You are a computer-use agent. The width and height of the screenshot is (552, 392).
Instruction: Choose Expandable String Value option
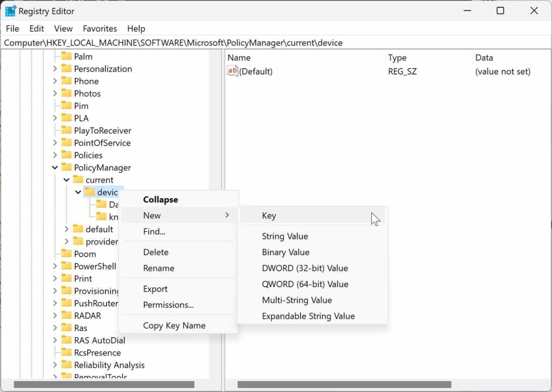313,316
